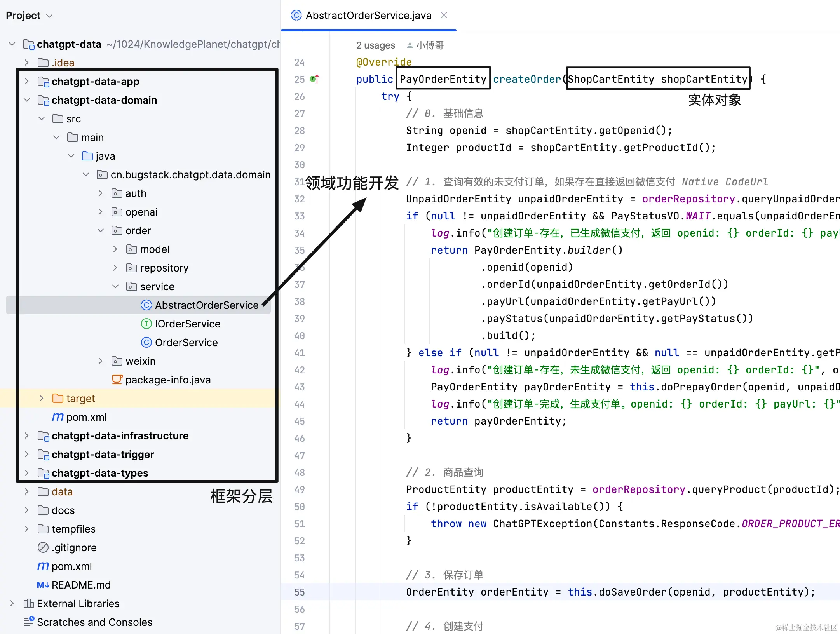
Task: Expand the chatgpt-data-infrastructure module
Action: click(26, 435)
